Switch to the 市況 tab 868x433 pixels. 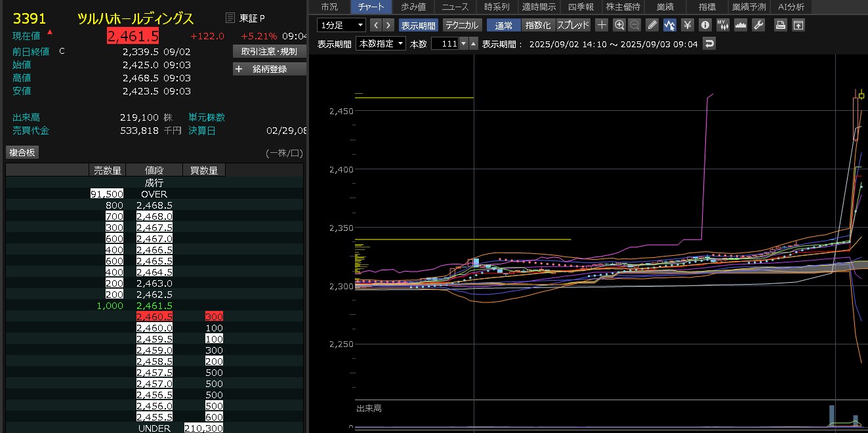329,7
